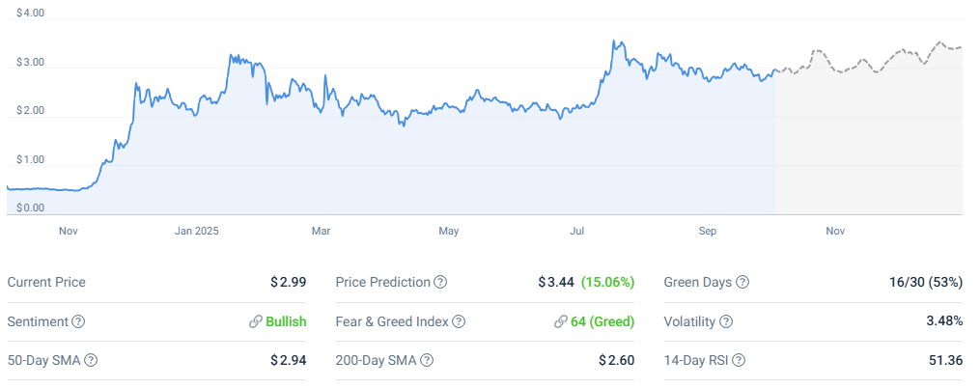
Task: Click the $2.99 current price value
Action: (288, 283)
